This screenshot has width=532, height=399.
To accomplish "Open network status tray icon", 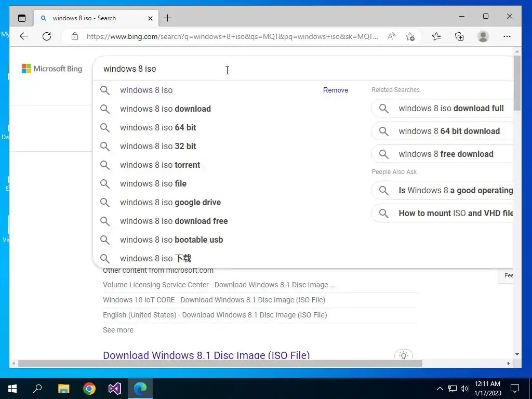I will pyautogui.click(x=453, y=389).
